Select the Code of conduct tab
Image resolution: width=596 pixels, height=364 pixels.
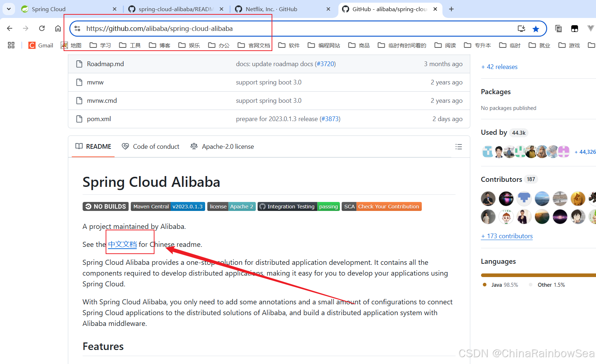point(151,146)
